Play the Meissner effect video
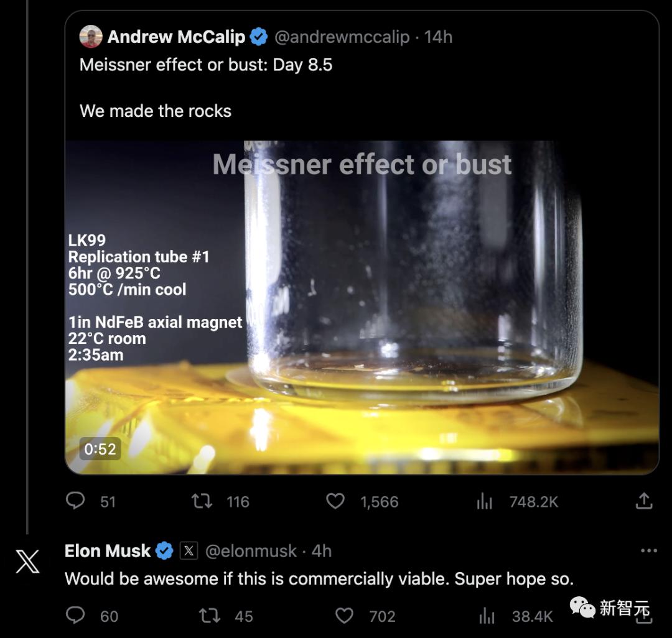672x638 pixels. (361, 307)
